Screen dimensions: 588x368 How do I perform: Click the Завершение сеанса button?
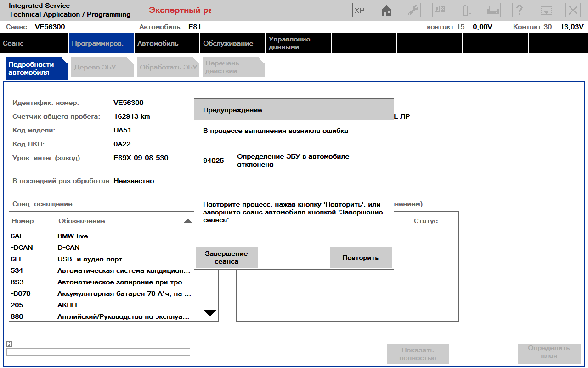[x=226, y=257]
